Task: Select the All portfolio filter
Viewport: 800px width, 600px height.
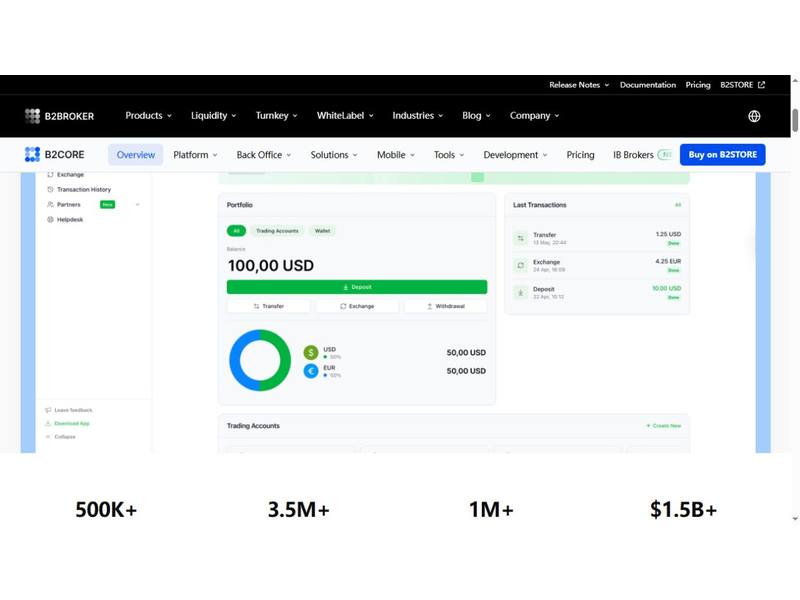Action: click(236, 231)
